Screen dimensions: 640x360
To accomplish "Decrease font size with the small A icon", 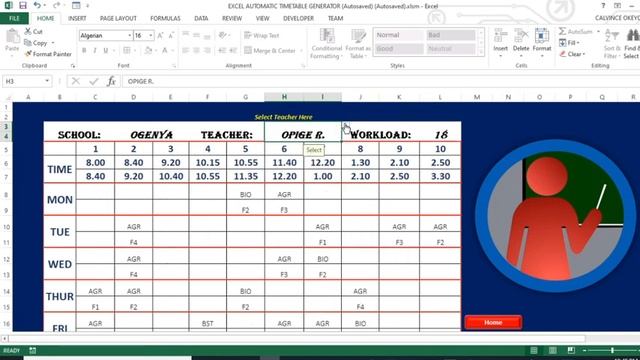I will (171, 36).
